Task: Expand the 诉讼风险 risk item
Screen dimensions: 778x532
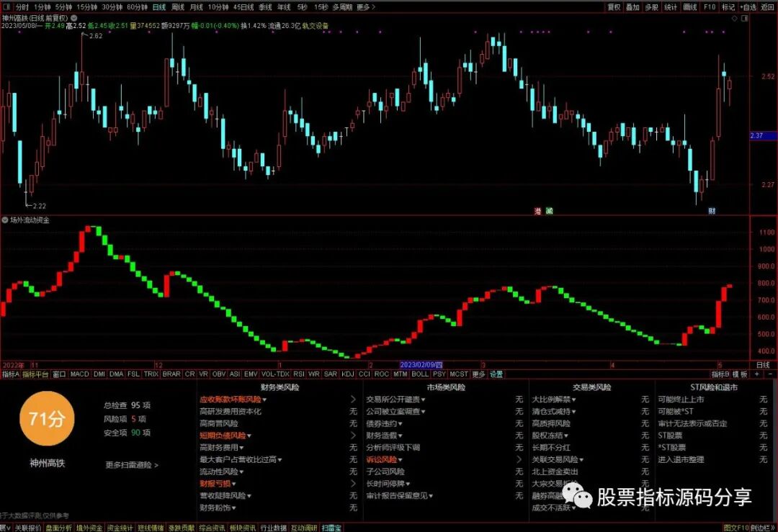Action: (384, 459)
